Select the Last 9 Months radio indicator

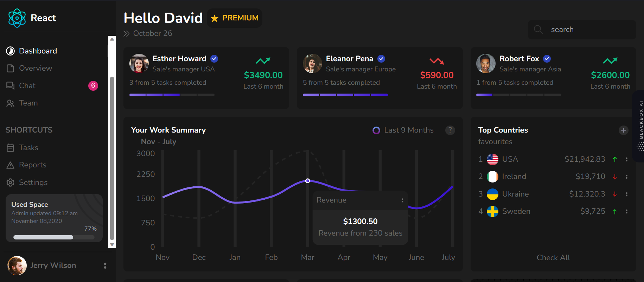[376, 130]
